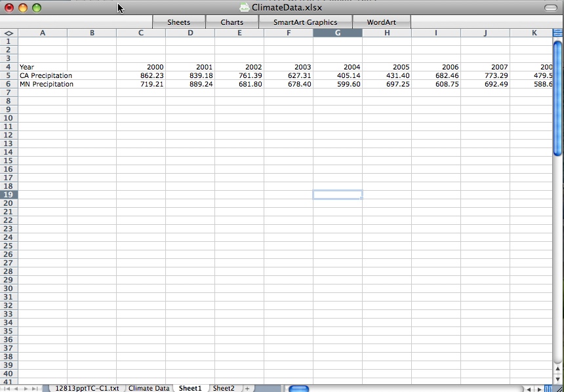Open the WordArt gallery tab
This screenshot has height=392, width=564.
[382, 22]
